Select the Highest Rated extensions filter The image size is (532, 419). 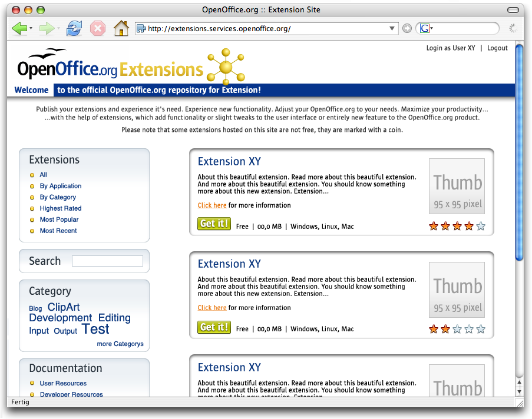point(60,208)
